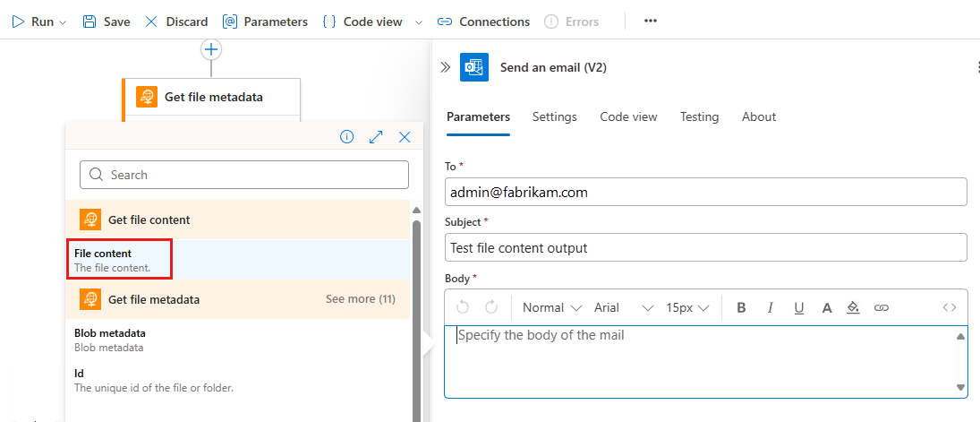Toggle HTML code view in body editor
The height and width of the screenshot is (422, 980).
[950, 307]
